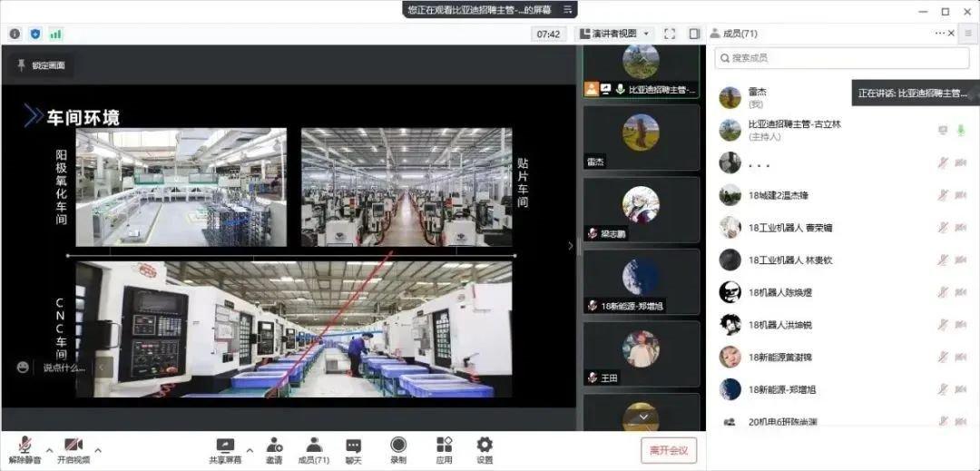
Task: Click the 说点什么 chat input
Action: [64, 368]
